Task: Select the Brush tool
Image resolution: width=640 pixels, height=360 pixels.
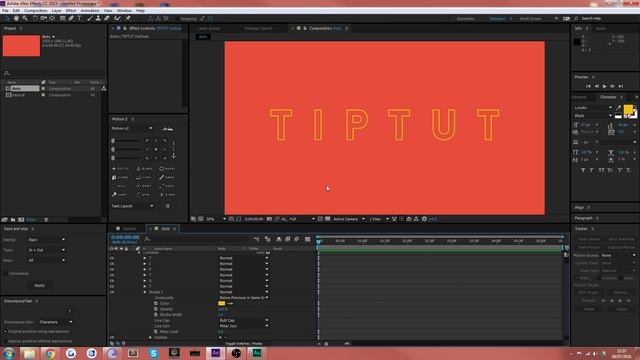Action: 89,18
